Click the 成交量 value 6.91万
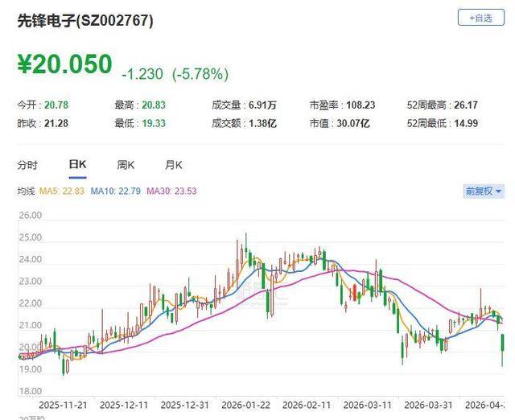 click(262, 105)
